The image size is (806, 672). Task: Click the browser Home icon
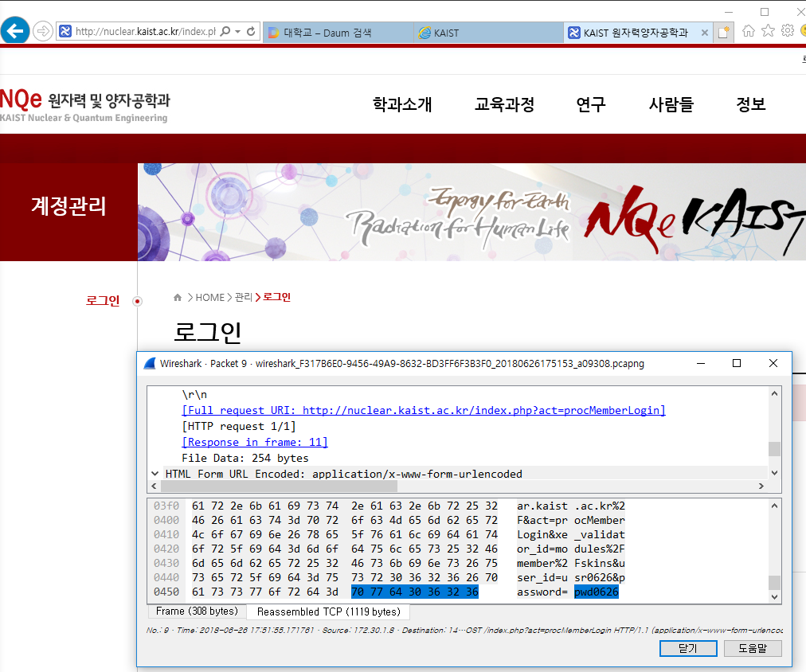(x=749, y=31)
